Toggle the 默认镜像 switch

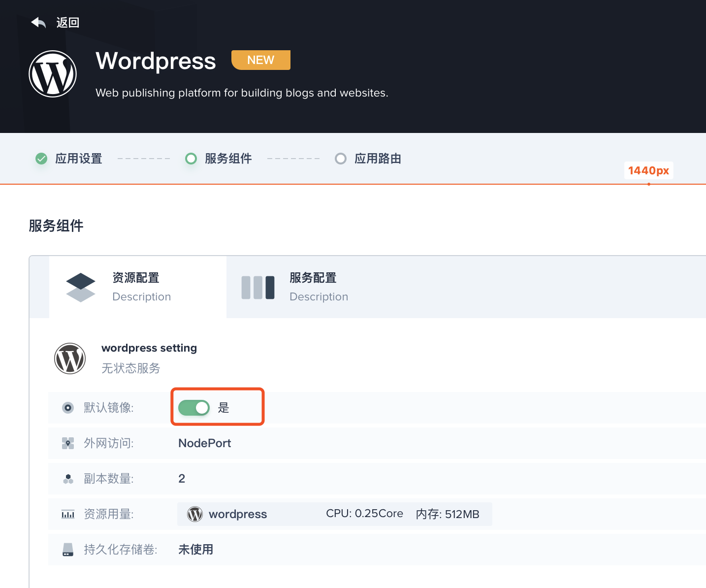coord(194,408)
